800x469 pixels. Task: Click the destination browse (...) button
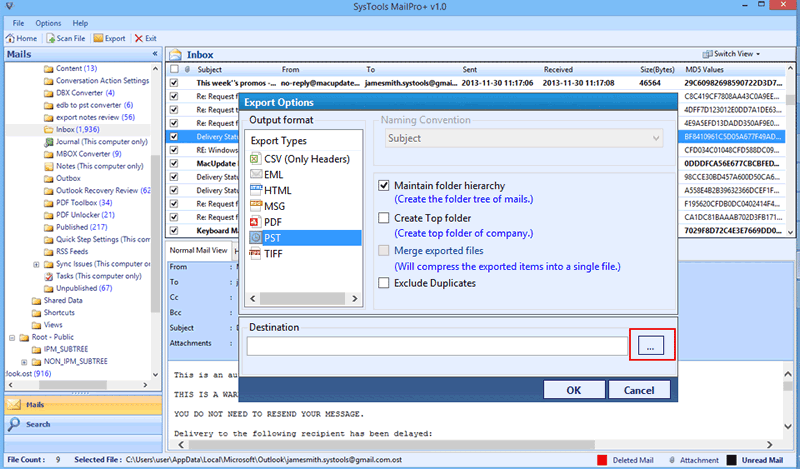click(651, 345)
